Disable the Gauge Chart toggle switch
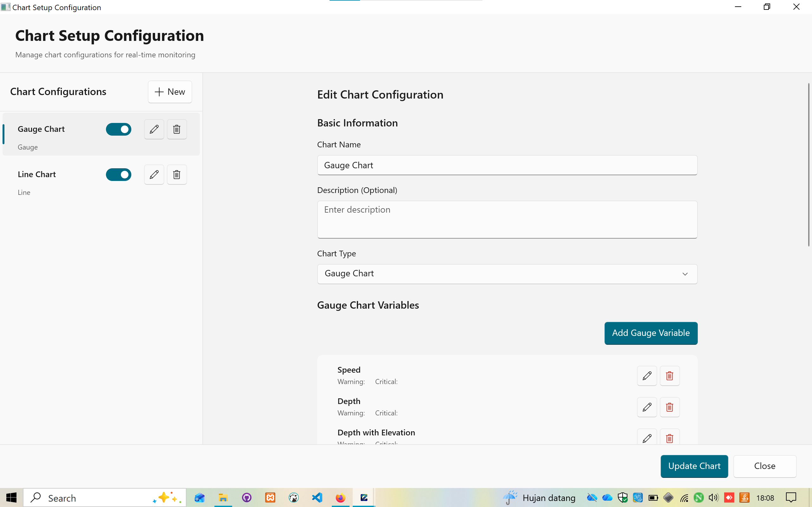 [x=118, y=129]
